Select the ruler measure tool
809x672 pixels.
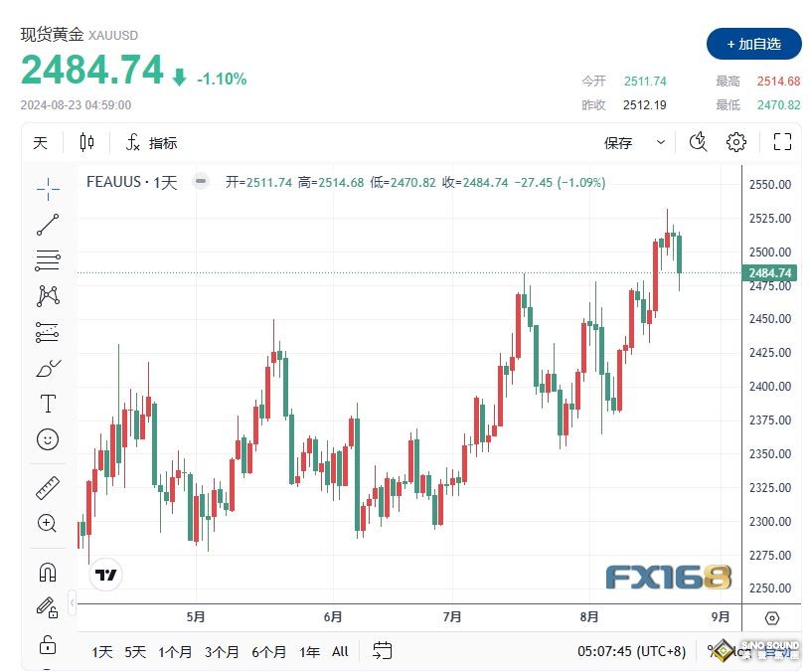48,488
